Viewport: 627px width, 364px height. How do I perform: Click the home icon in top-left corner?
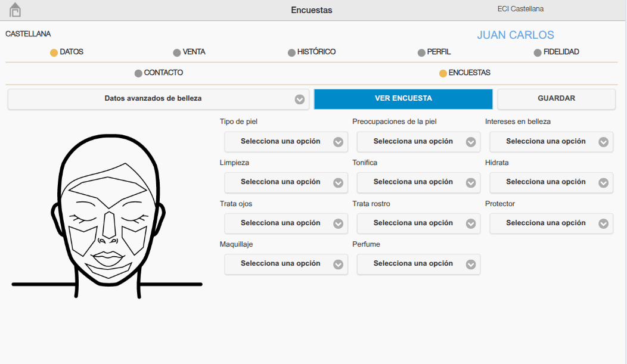pyautogui.click(x=15, y=10)
